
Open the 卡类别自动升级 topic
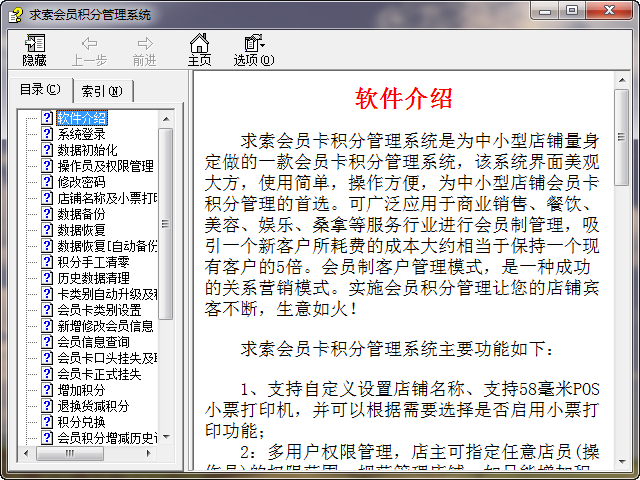pos(107,294)
